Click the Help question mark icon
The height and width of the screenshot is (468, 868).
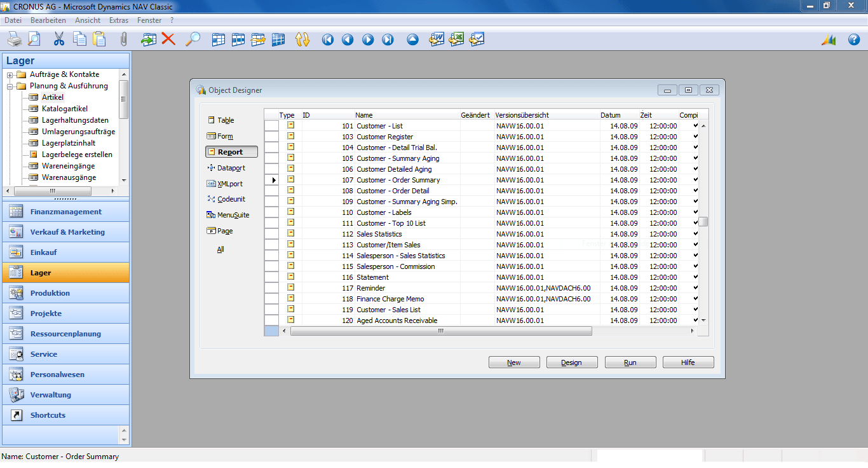pos(854,39)
